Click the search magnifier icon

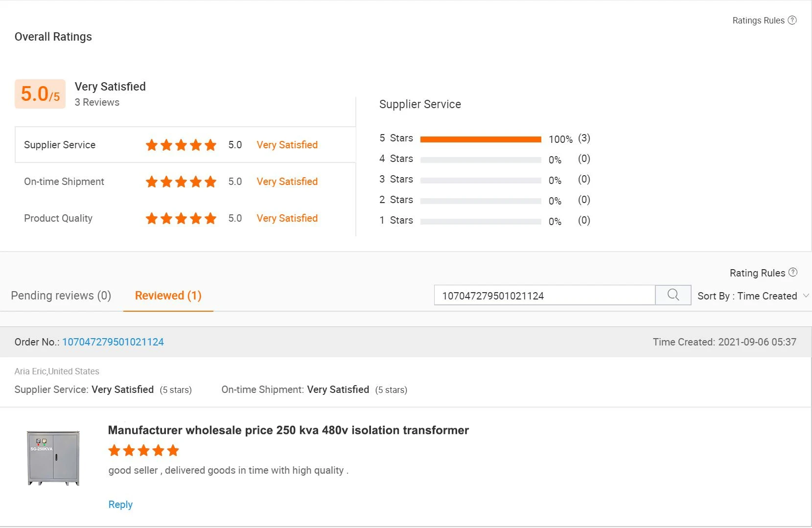tap(673, 295)
